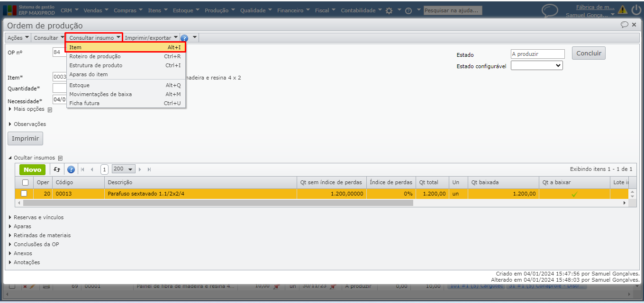The height and width of the screenshot is (303, 644).
Task: Click the Descrição column header
Action: tap(200, 182)
